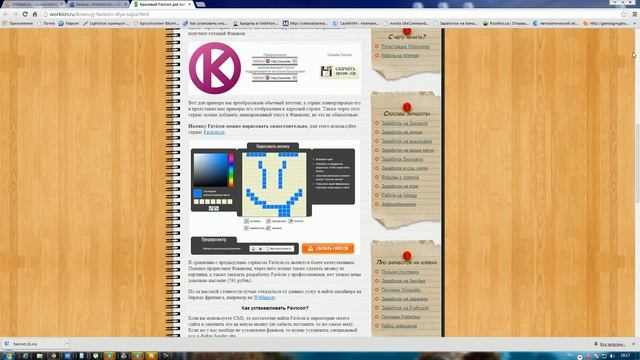Viewport: 640px width, 360px height.
Task: Open the 'Как установить кно...' bookmark
Action: coord(205,23)
